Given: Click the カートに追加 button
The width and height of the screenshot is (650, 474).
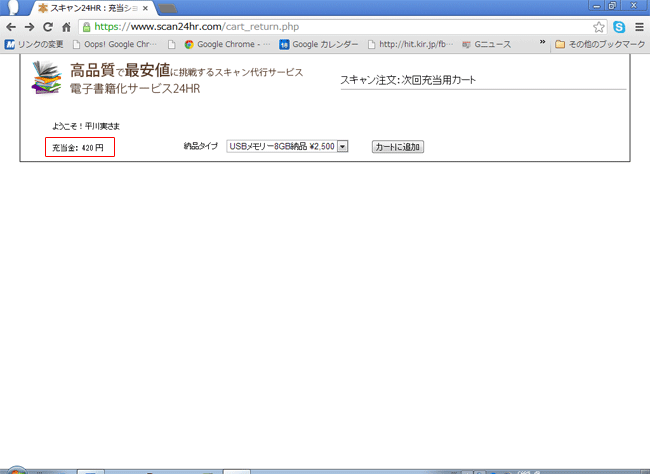Looking at the screenshot, I should point(398,147).
